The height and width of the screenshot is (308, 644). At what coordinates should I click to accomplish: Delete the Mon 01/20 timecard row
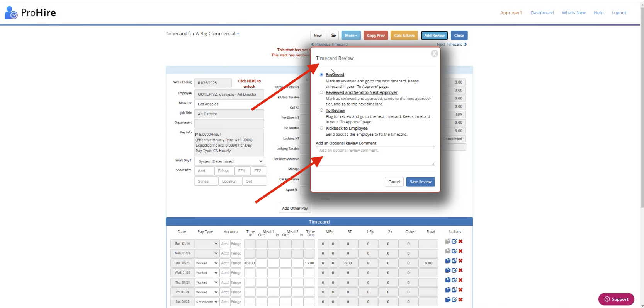[460, 251]
